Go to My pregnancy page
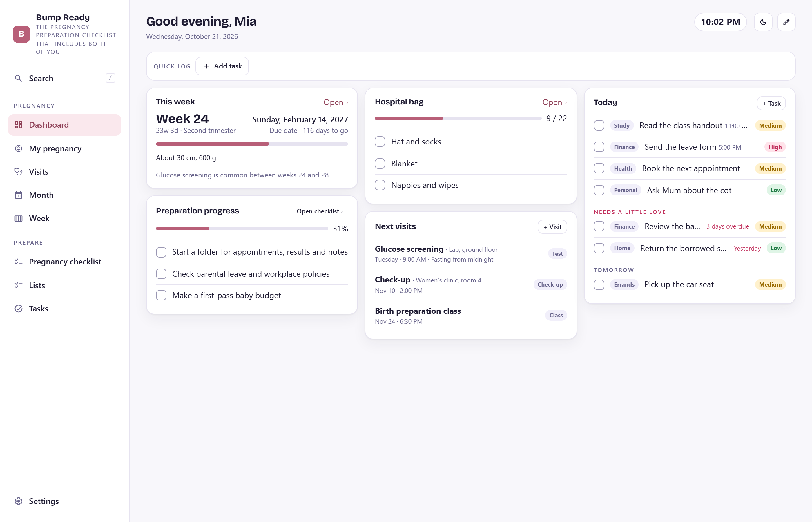This screenshot has height=522, width=812. point(65,148)
